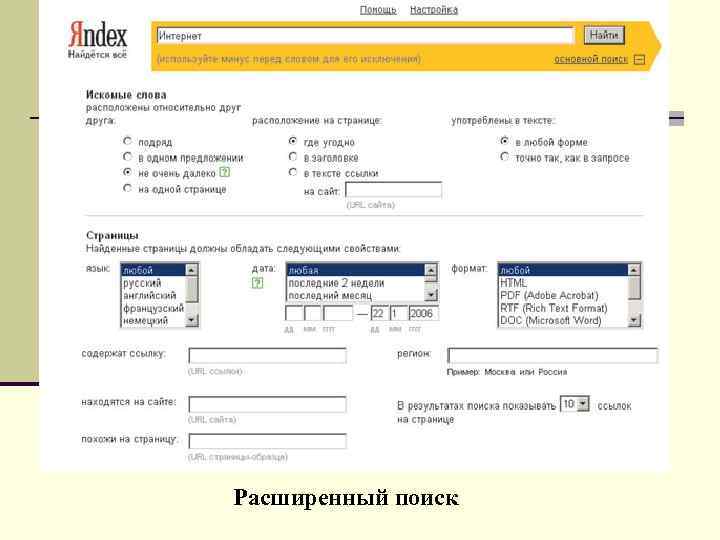
Task: Select 'немецкий' in language list
Action: (153, 320)
